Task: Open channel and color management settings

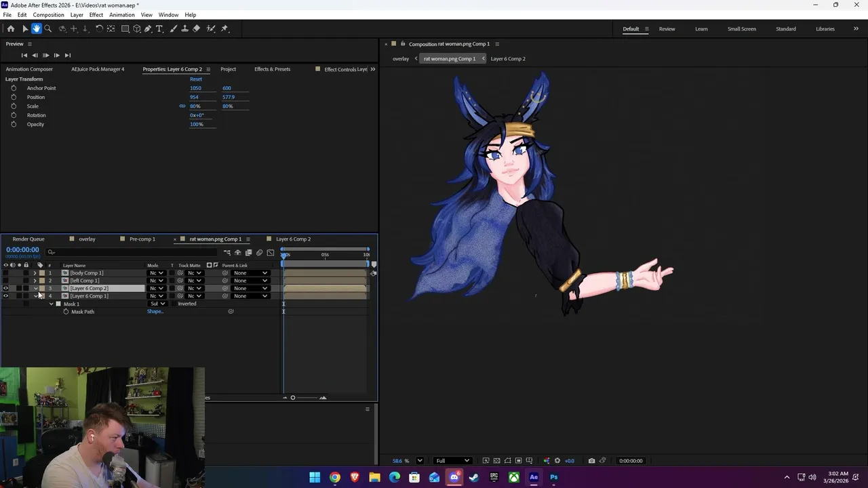Action: pos(547,461)
